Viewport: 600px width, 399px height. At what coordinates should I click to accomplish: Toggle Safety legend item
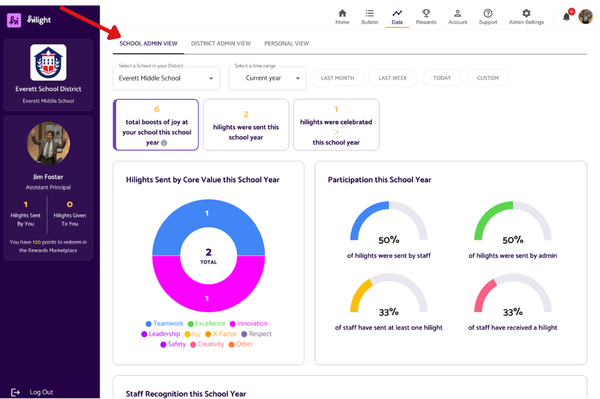pos(173,344)
